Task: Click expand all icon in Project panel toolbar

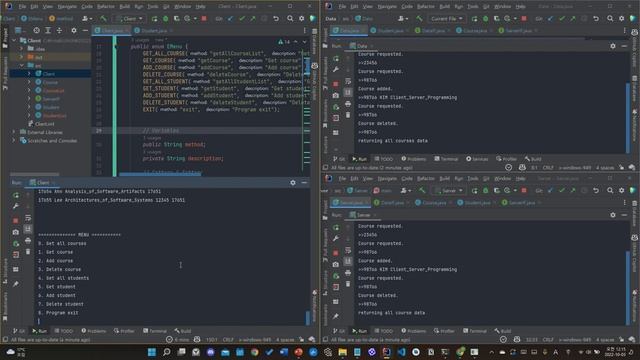Action: (x=48, y=30)
